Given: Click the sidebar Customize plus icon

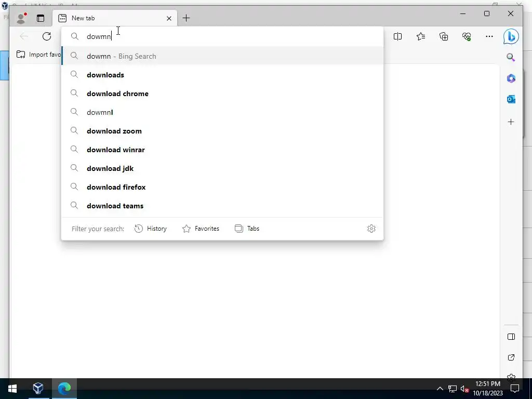Looking at the screenshot, I should click(x=511, y=122).
